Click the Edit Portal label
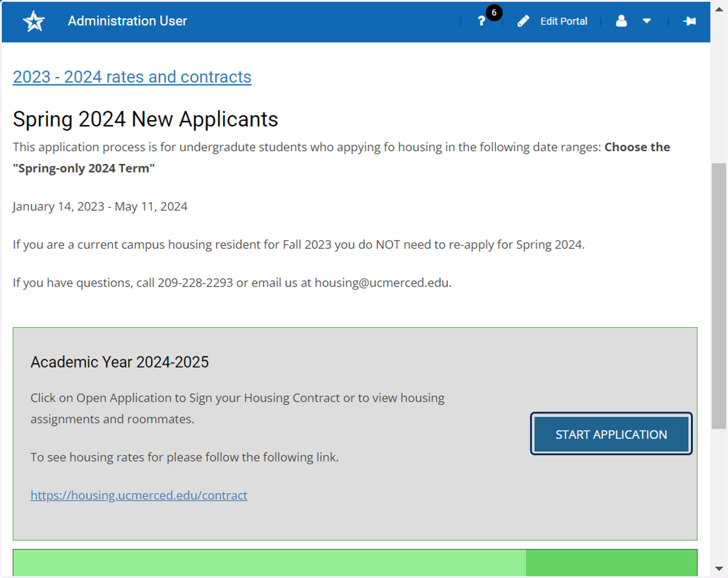 (x=564, y=21)
